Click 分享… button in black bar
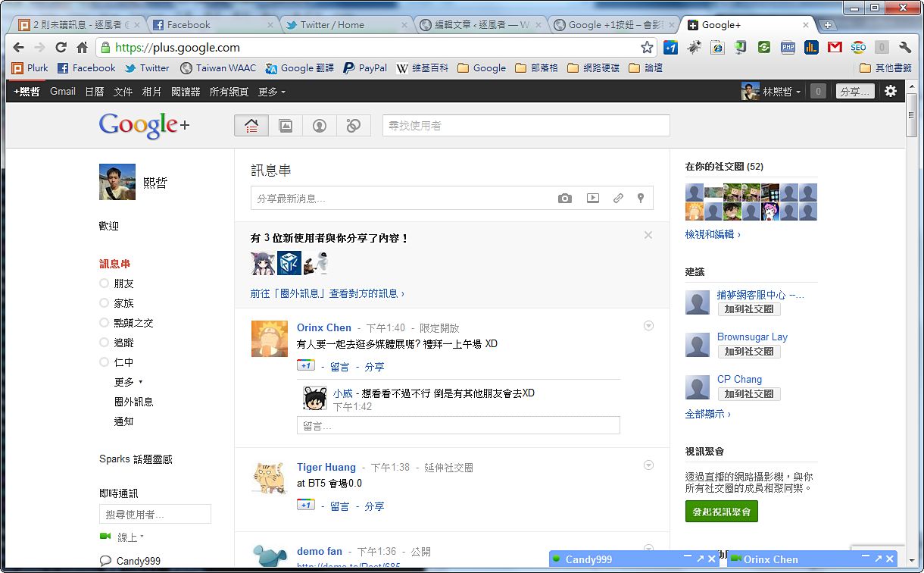The image size is (924, 573). 855,92
